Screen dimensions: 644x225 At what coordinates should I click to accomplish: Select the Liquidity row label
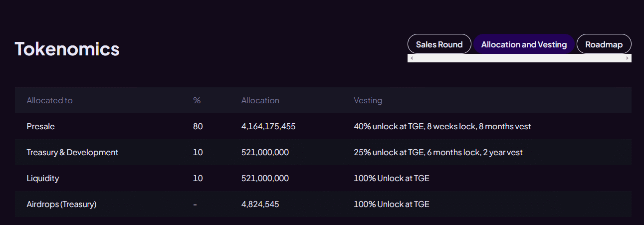43,179
